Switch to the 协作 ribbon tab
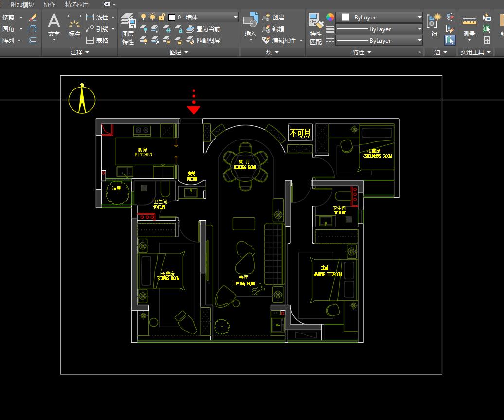The width and height of the screenshot is (504, 420). 50,4
